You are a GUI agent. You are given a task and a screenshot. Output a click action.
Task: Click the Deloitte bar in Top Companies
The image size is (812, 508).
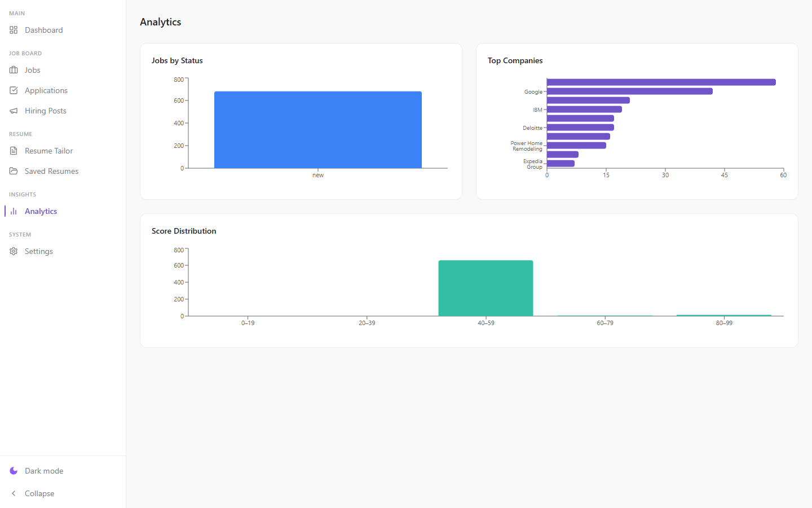tap(580, 128)
